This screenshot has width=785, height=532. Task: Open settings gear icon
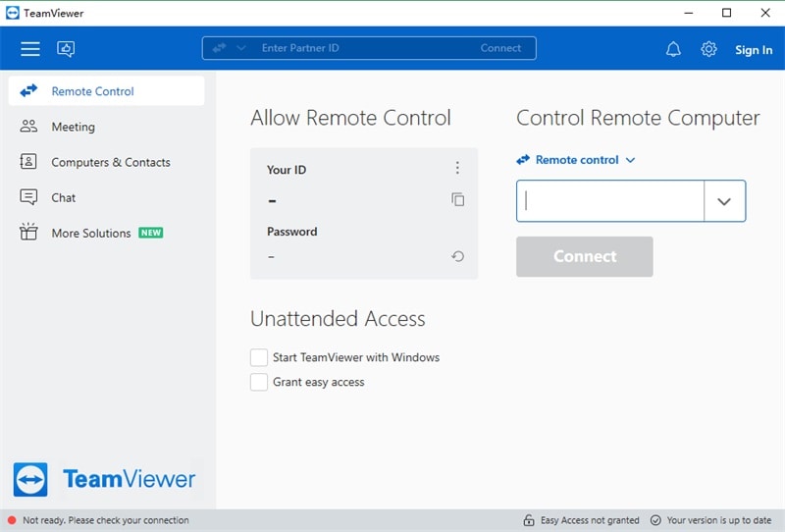coord(708,49)
